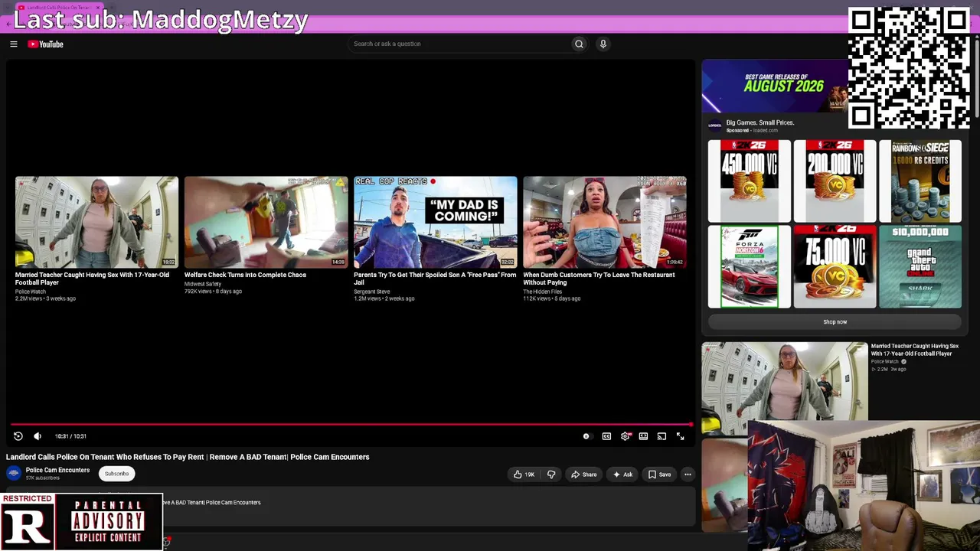Open Police Cam Encounters channel name link
980x551 pixels.
click(57, 470)
